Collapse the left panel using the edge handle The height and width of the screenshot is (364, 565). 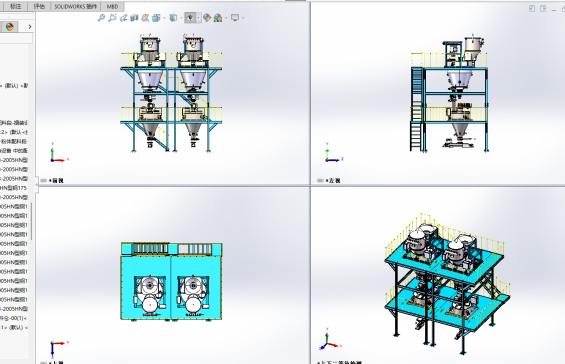[x=37, y=184]
